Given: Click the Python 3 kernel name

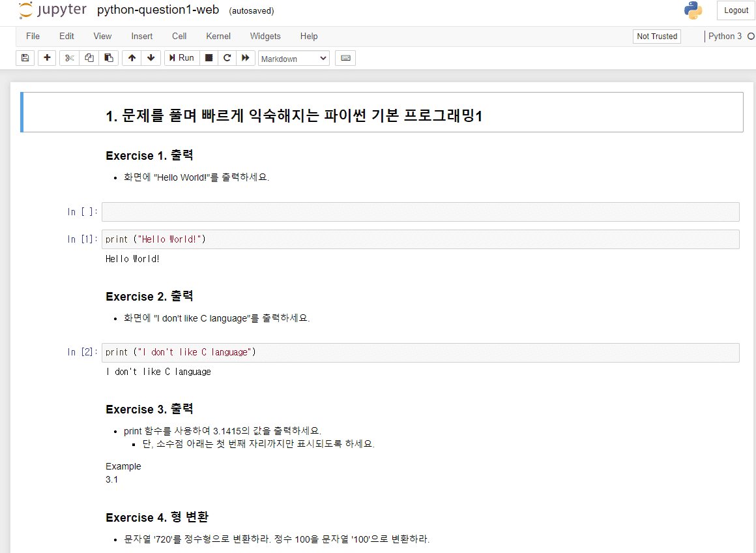Looking at the screenshot, I should (725, 36).
